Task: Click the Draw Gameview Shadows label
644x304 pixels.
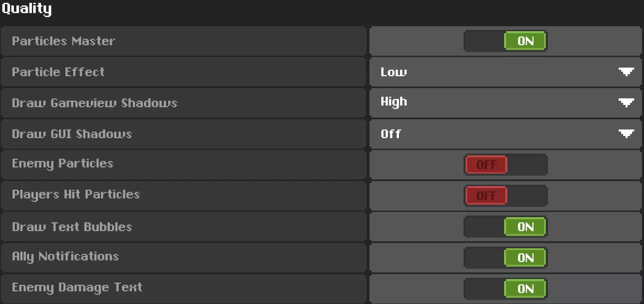Action: [95, 103]
